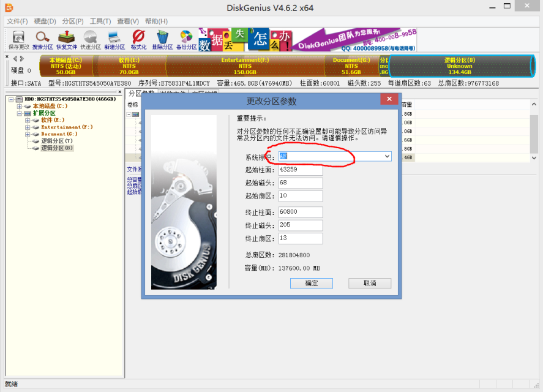Click the 终止磁头 input field
This screenshot has height=392, width=543.
point(300,225)
